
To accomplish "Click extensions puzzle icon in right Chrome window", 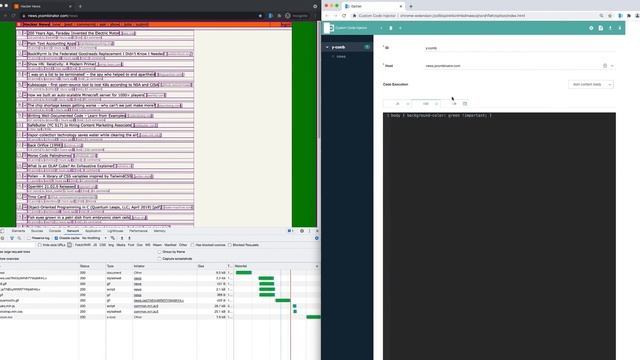I will 629,16.
